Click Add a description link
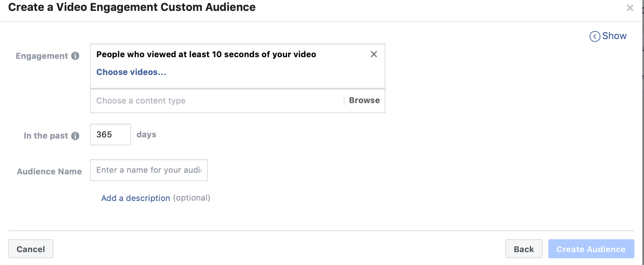 [x=135, y=198]
